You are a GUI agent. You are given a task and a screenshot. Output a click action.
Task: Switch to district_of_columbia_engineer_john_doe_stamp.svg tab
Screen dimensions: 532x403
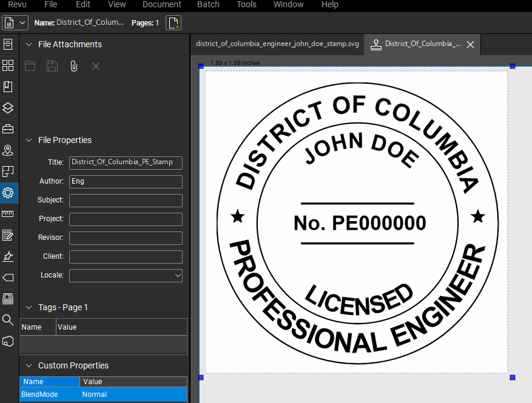pos(277,44)
